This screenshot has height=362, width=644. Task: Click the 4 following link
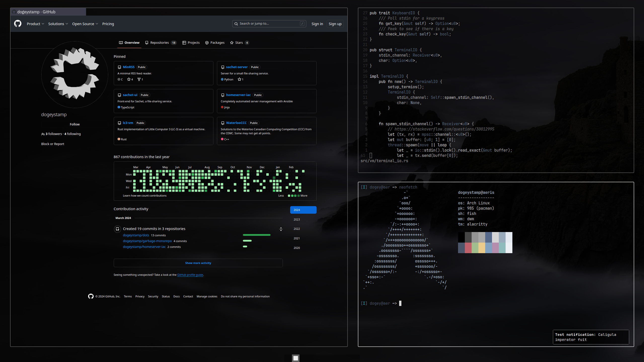pos(72,134)
